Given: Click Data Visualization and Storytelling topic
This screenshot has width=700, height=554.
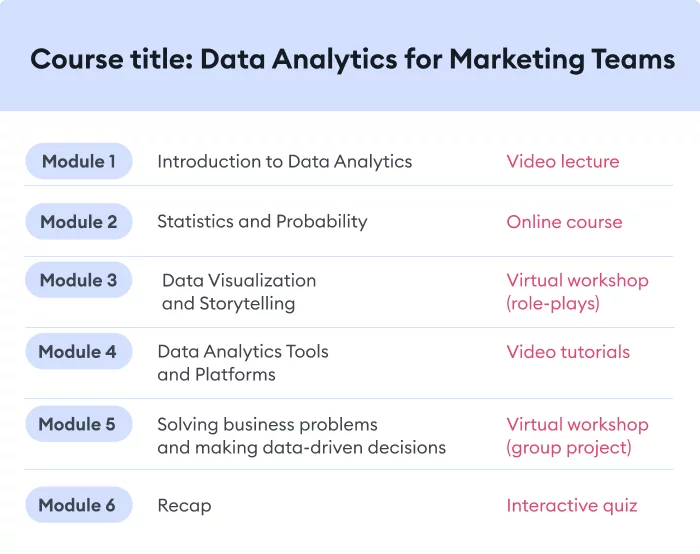Looking at the screenshot, I should point(238,292).
